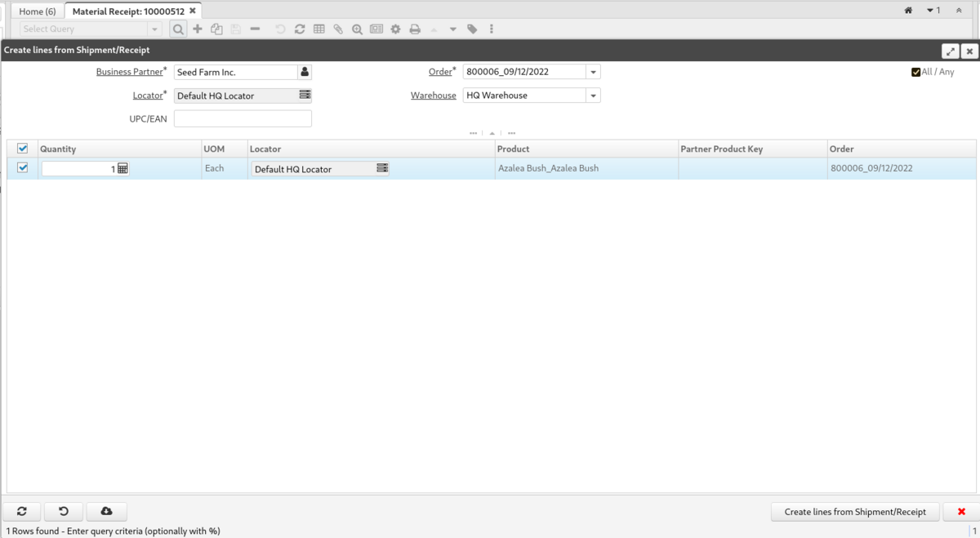Screen dimensions: 980x538
Task: Uncheck the Azalea Bush row checkbox
Action: point(23,168)
